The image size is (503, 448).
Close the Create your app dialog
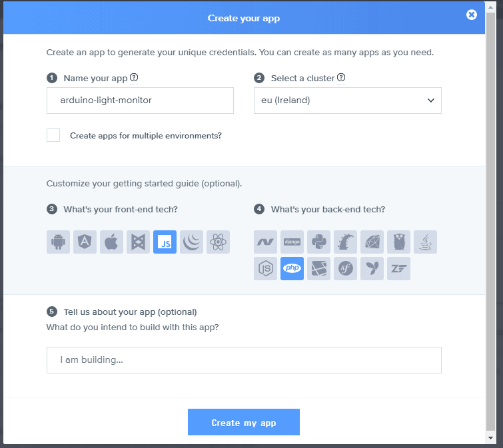coord(472,15)
